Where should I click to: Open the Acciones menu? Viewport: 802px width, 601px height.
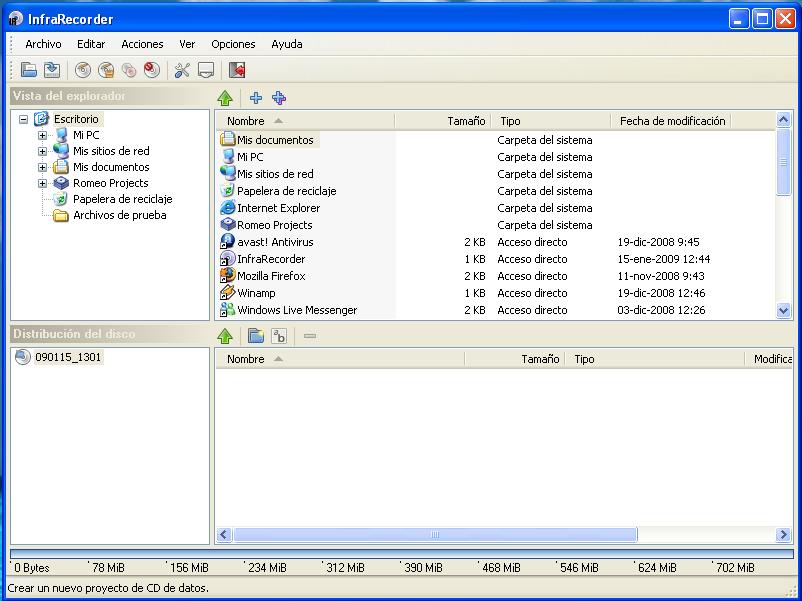[142, 44]
